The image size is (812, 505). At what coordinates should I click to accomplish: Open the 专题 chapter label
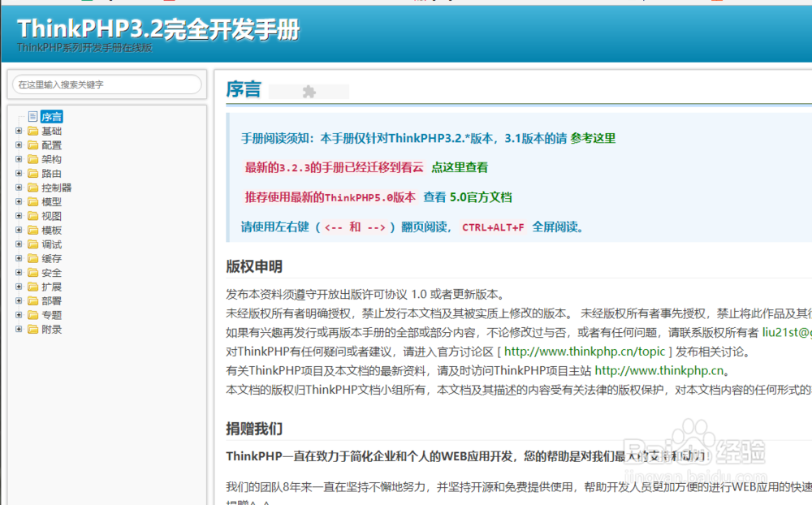click(51, 315)
